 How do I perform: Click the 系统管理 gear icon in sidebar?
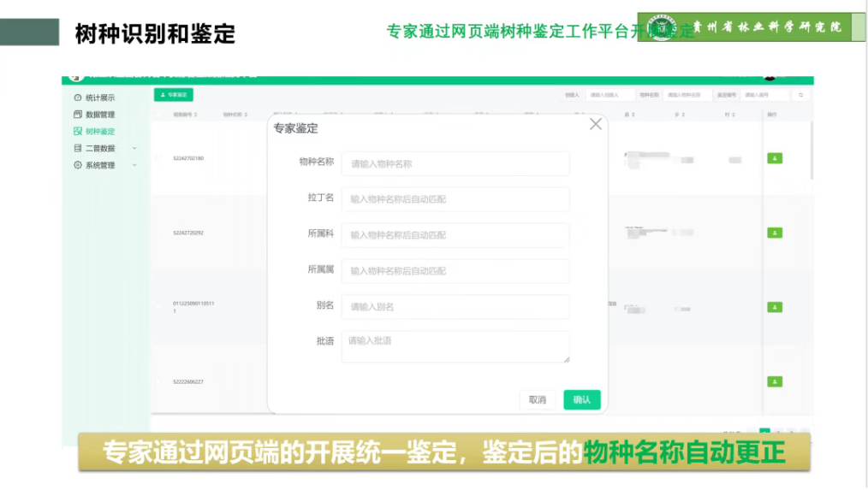[x=78, y=165]
